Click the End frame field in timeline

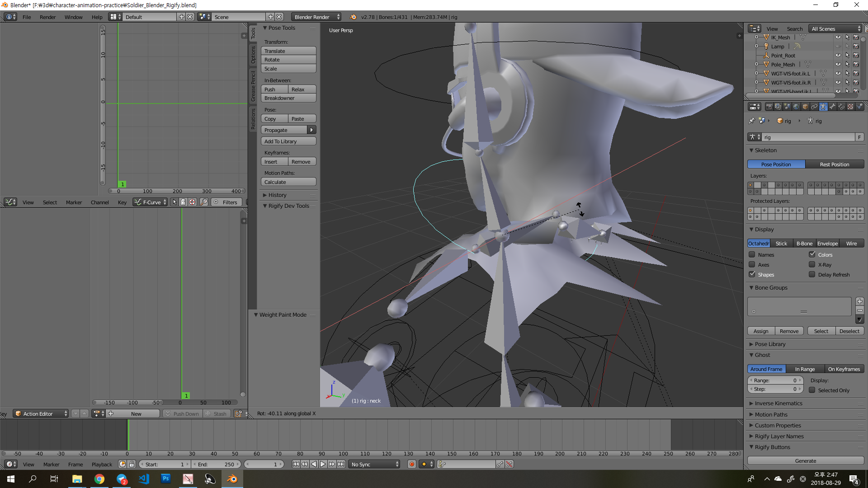point(217,464)
